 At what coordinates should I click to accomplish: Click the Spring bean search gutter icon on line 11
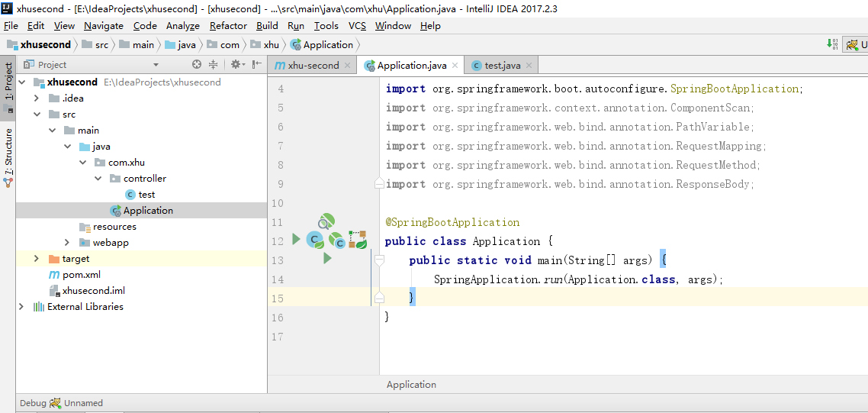pyautogui.click(x=326, y=221)
